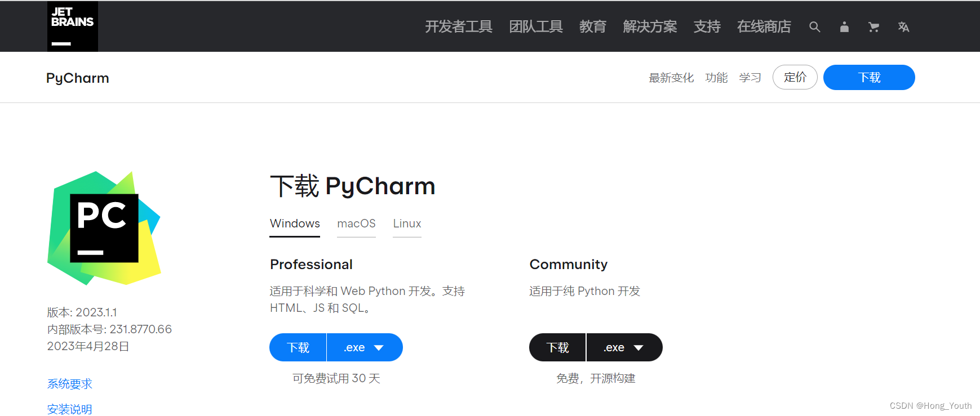Click the 内部版本号: 231.8770.66 text
This screenshot has width=980, height=416.
109,329
